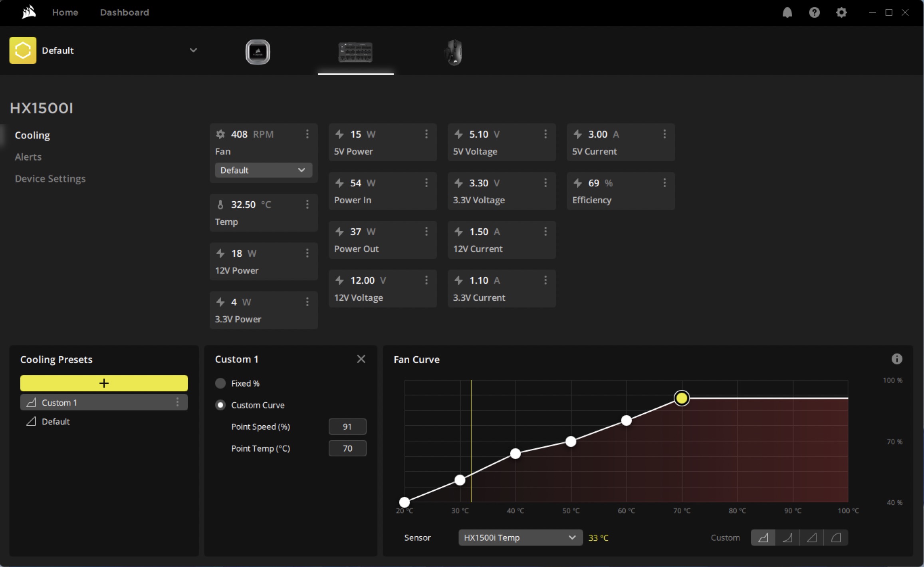Select the CPU cooler device icon
924x567 pixels.
click(258, 52)
